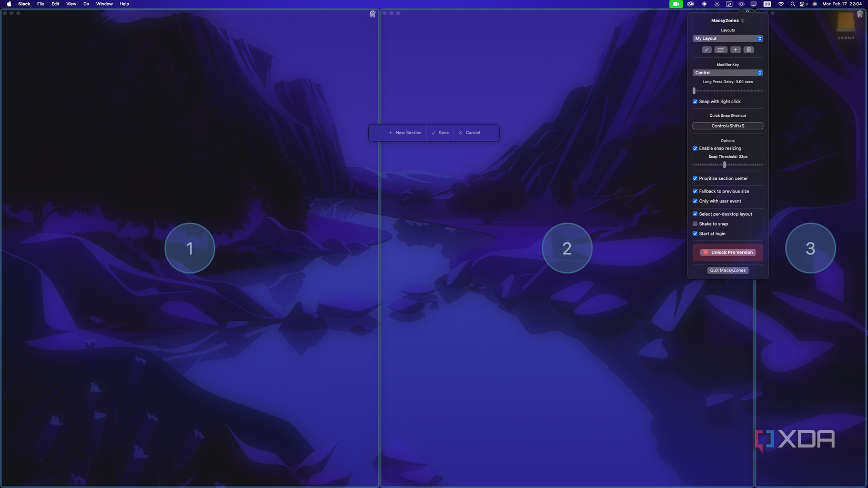Uncheck Start at login
The height and width of the screenshot is (488, 868).
click(695, 233)
